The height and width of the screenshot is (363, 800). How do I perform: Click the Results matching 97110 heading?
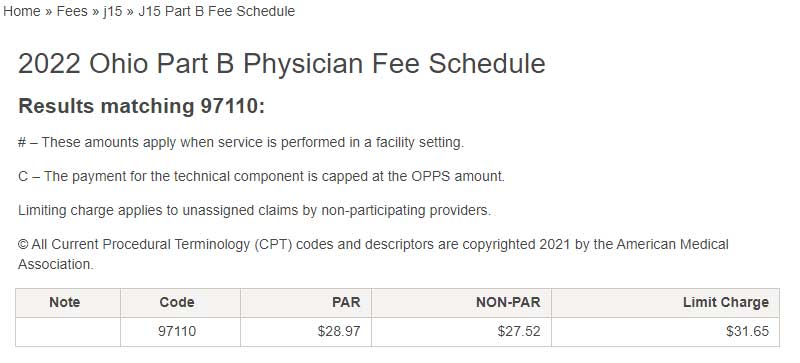[x=142, y=106]
